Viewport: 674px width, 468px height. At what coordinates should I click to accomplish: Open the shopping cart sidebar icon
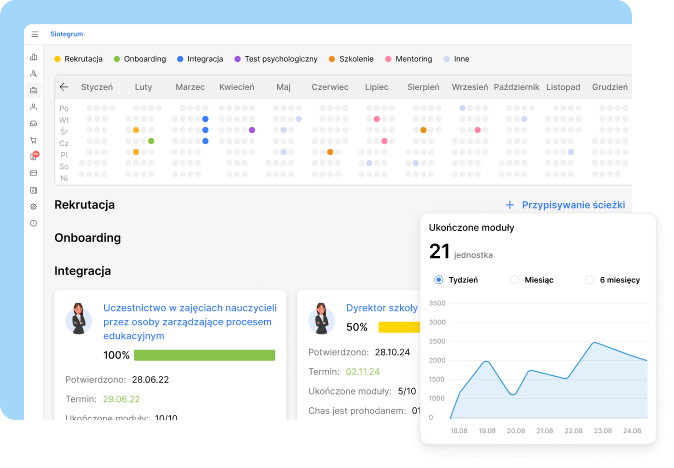(34, 140)
